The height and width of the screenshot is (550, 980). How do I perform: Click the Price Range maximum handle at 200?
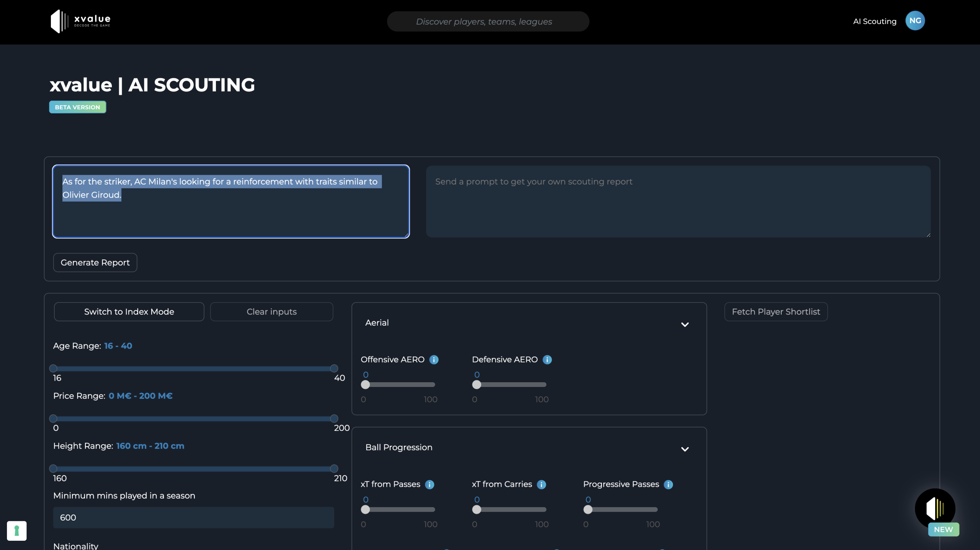[x=334, y=419]
